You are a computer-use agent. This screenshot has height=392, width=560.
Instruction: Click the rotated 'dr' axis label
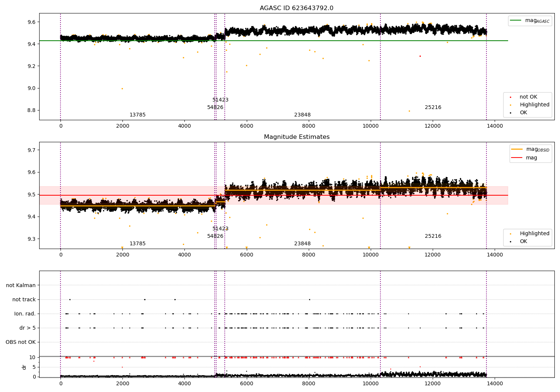(x=24, y=367)
